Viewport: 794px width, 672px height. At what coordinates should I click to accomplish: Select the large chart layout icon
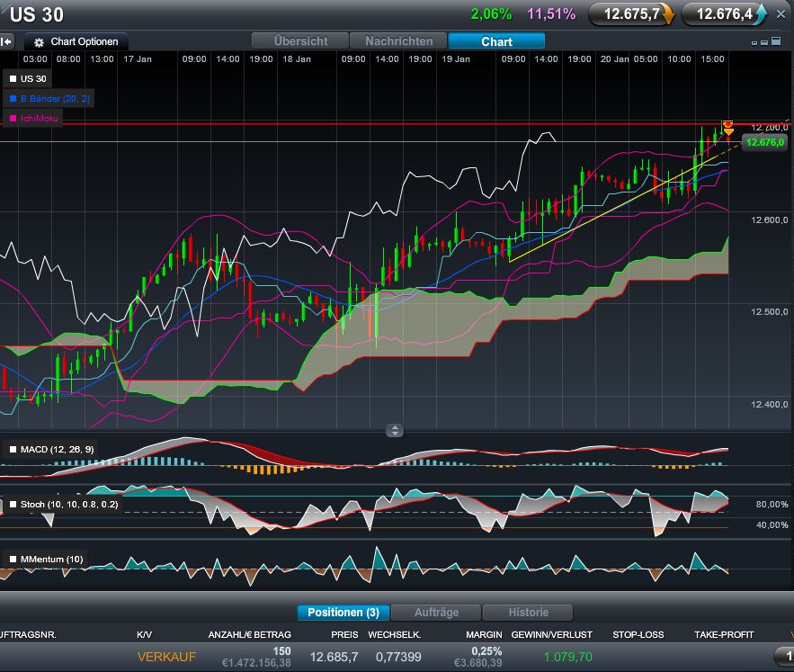775,40
